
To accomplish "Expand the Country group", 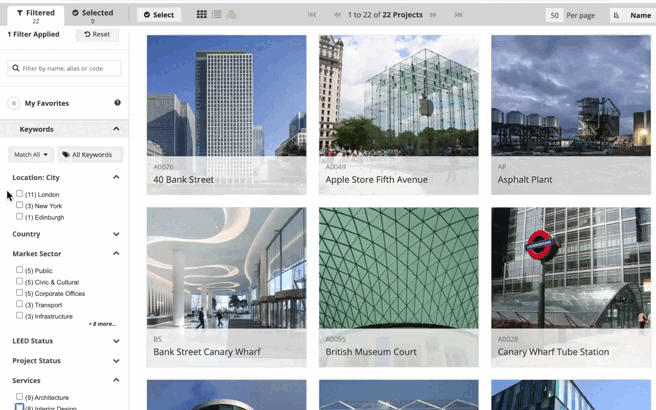I will click(116, 234).
